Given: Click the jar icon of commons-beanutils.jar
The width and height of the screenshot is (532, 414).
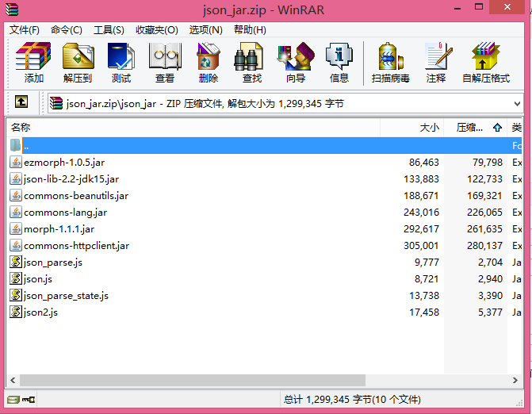Looking at the screenshot, I should point(16,195).
